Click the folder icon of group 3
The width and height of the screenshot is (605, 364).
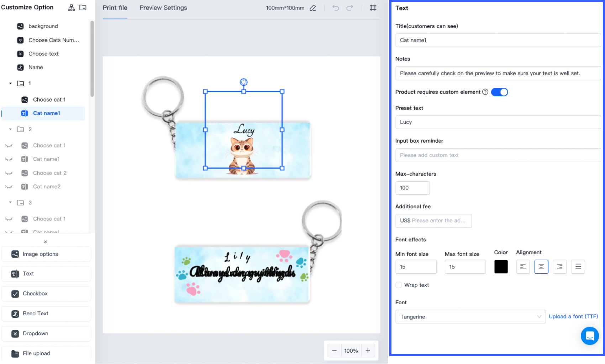coord(21,203)
